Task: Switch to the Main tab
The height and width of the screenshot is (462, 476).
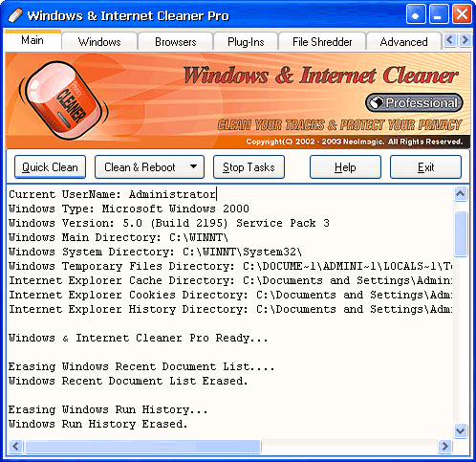Action: click(x=32, y=40)
